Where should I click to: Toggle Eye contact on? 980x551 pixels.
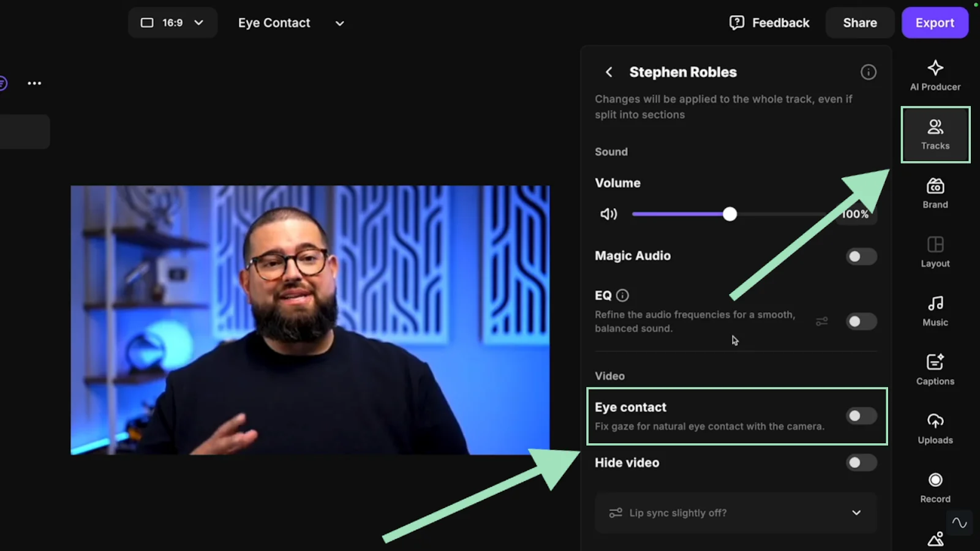point(861,416)
